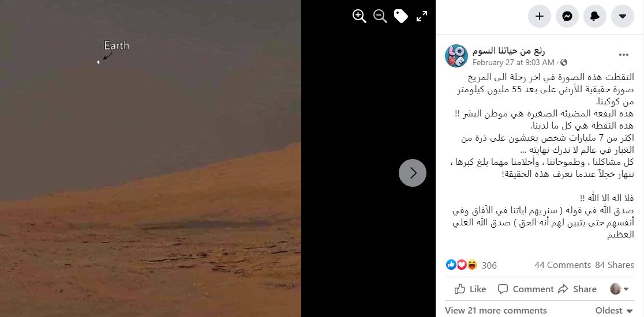Image resolution: width=644 pixels, height=317 pixels.
Task: Open the 44 Comments count
Action: click(x=562, y=265)
